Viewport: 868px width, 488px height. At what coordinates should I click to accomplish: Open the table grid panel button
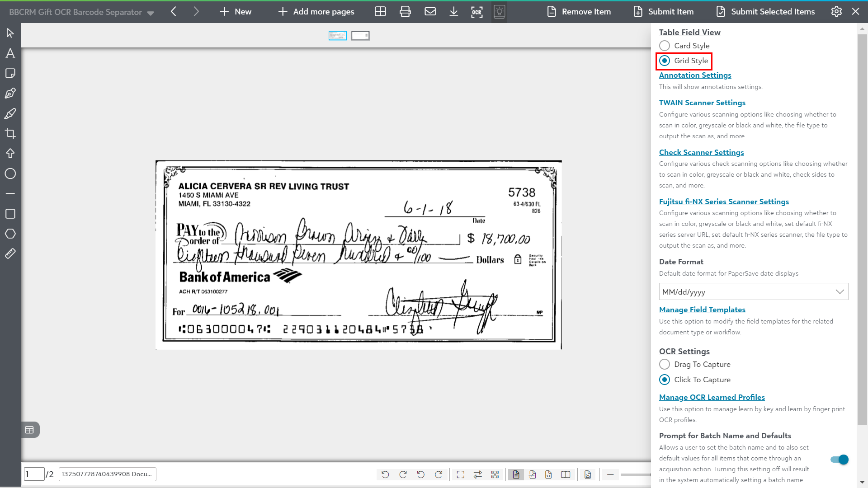tap(29, 430)
